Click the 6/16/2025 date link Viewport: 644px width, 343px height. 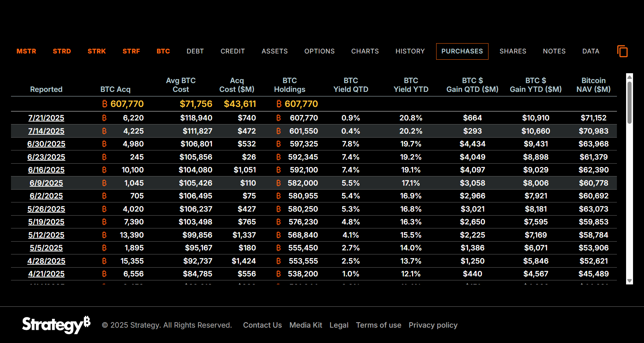pos(46,170)
